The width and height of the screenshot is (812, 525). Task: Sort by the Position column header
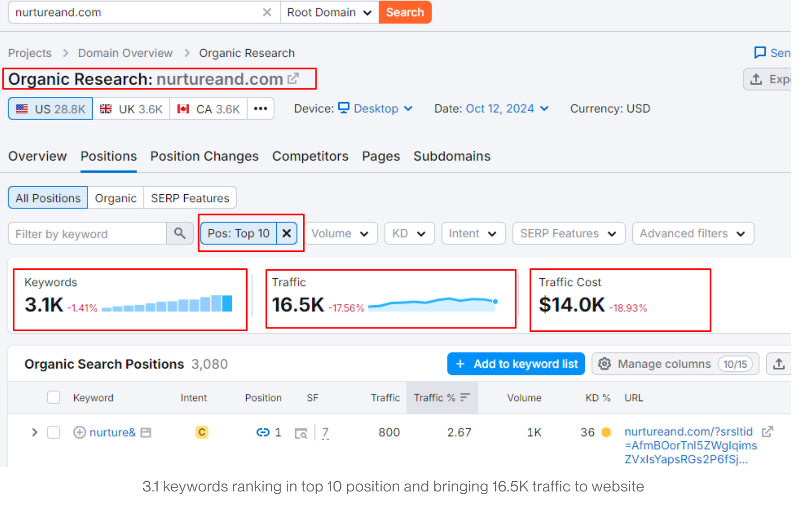coord(263,398)
